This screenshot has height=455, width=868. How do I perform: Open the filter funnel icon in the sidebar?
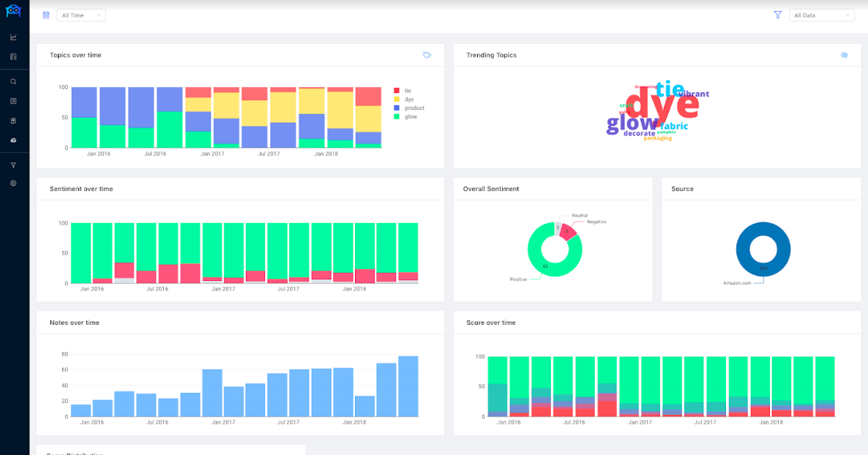[x=13, y=165]
